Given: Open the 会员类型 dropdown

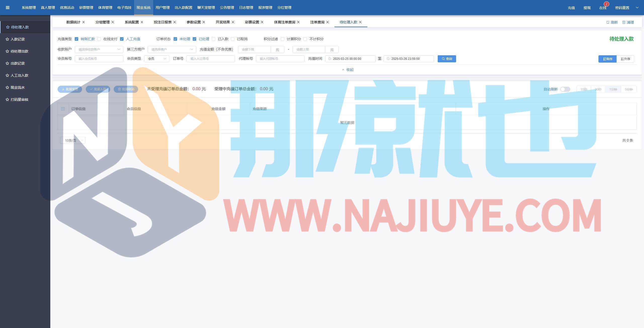Looking at the screenshot, I should coord(156,59).
